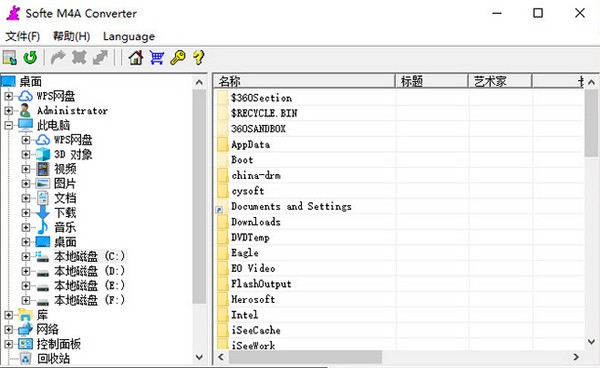Image resolution: width=600 pixels, height=368 pixels.
Task: Click the add files toolbar icon
Action: coord(10,58)
